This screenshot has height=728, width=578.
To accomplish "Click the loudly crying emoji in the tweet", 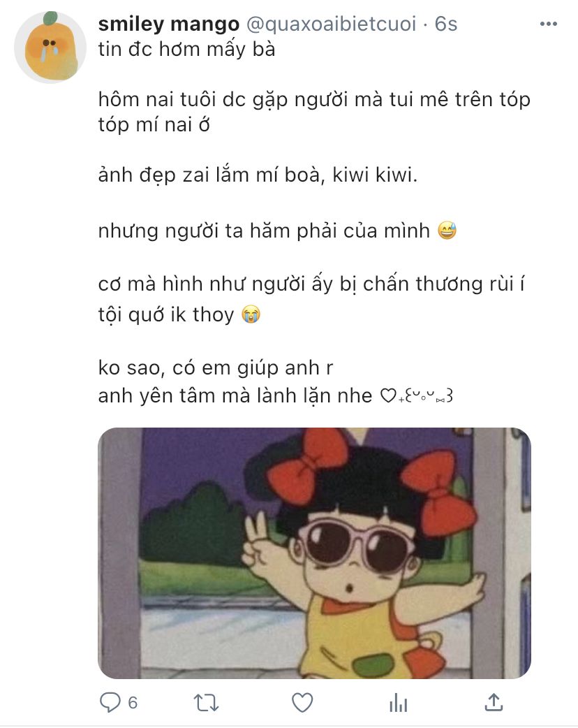I will (x=251, y=314).
